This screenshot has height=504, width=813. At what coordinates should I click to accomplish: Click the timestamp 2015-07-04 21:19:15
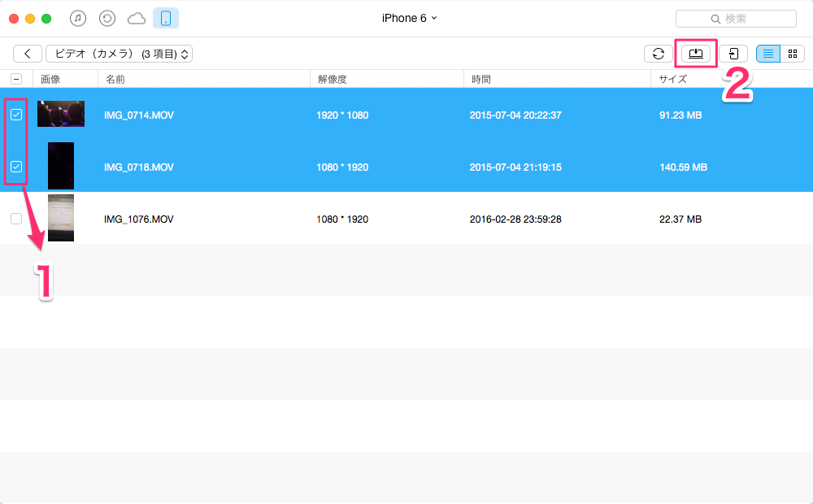(515, 167)
